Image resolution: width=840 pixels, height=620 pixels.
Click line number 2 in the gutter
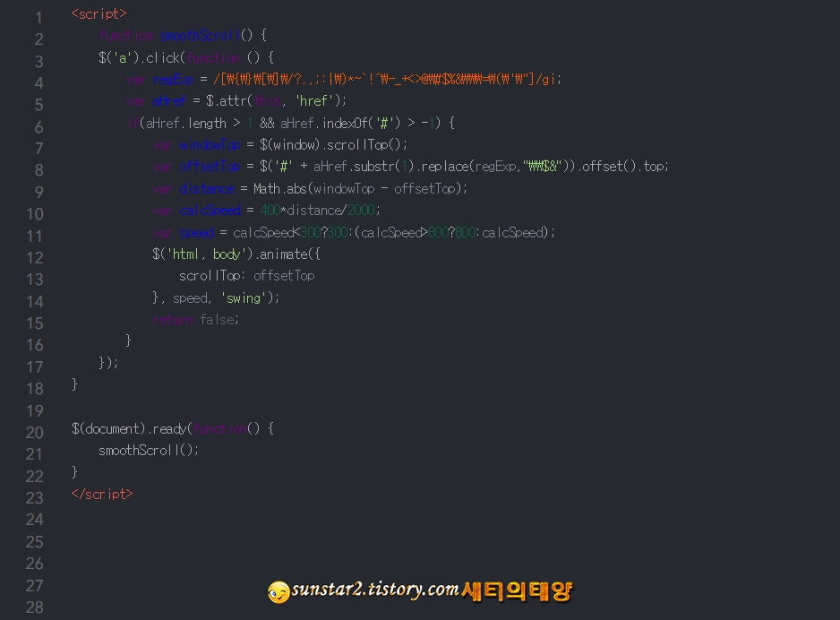pos(39,39)
